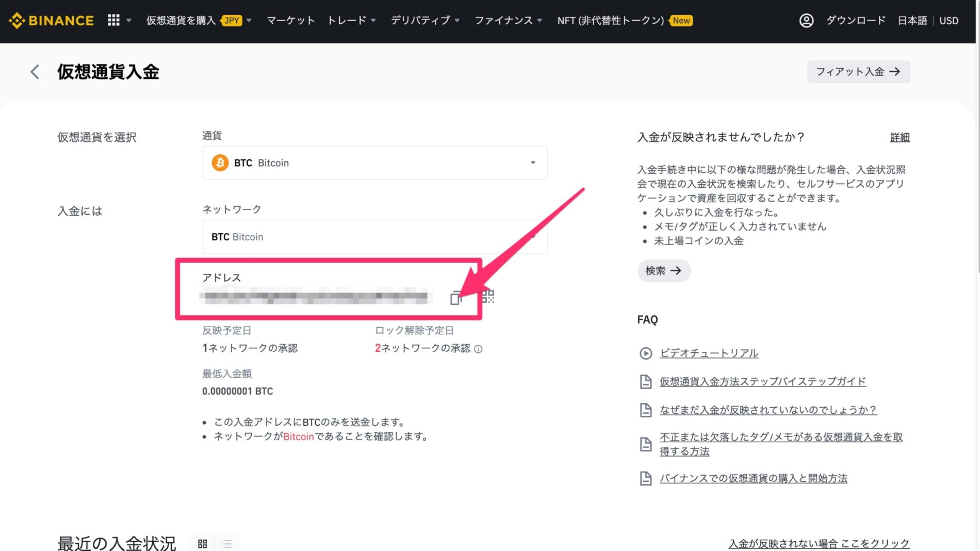
Task: Open the ビデオチュートリアル link
Action: pos(709,353)
